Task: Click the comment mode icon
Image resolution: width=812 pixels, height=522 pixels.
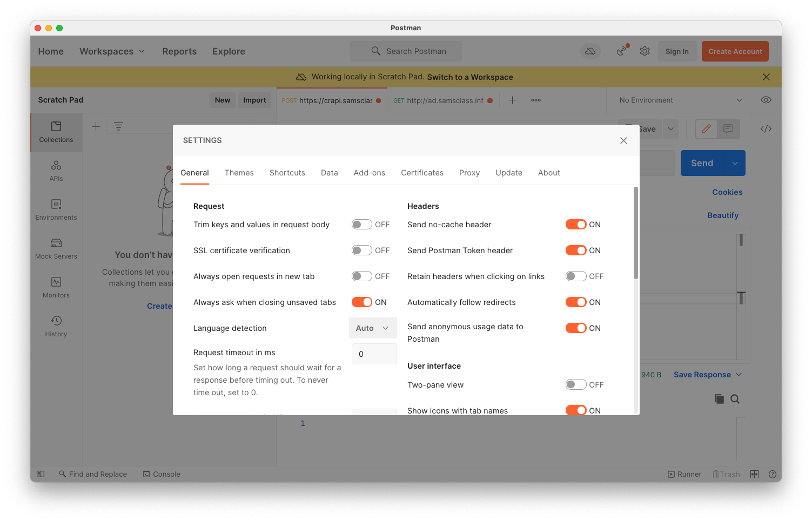Action: pos(728,129)
